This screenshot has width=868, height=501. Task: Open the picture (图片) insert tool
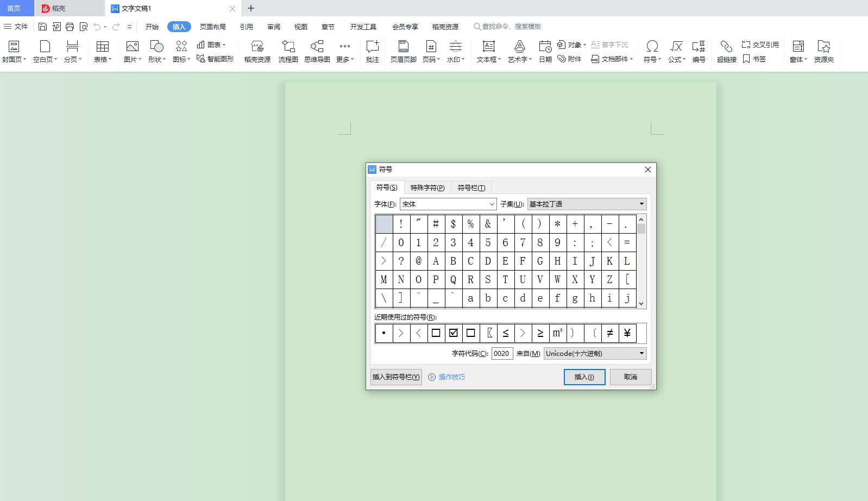(x=133, y=52)
